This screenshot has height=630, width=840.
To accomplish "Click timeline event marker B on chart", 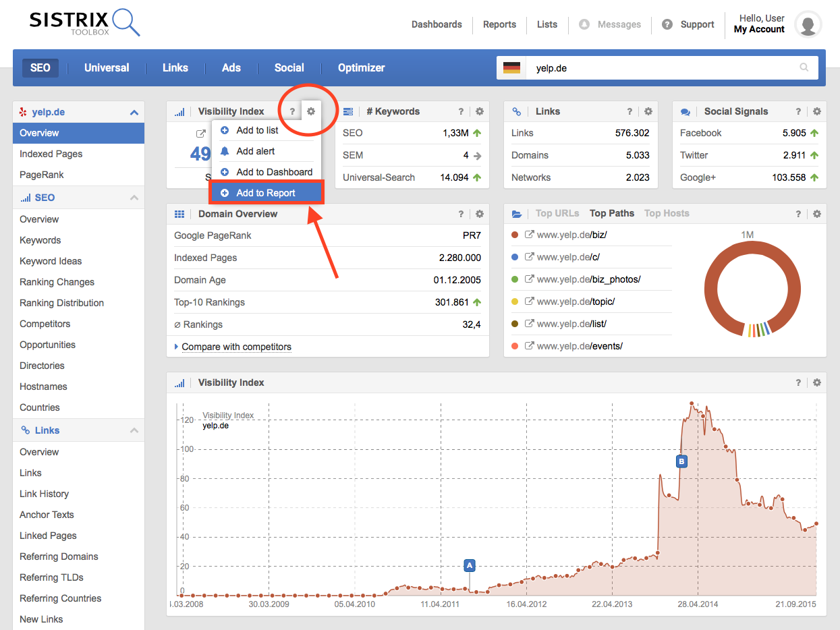I will pos(681,461).
